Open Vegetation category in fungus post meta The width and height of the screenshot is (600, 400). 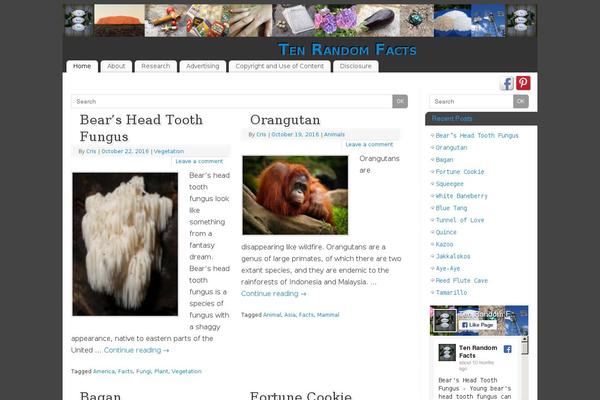[x=169, y=151]
